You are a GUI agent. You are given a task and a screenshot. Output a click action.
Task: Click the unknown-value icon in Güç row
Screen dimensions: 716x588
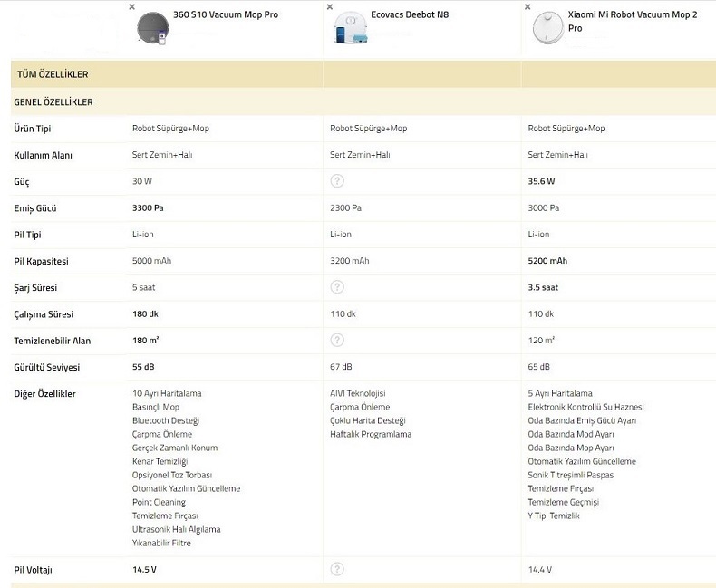click(337, 181)
